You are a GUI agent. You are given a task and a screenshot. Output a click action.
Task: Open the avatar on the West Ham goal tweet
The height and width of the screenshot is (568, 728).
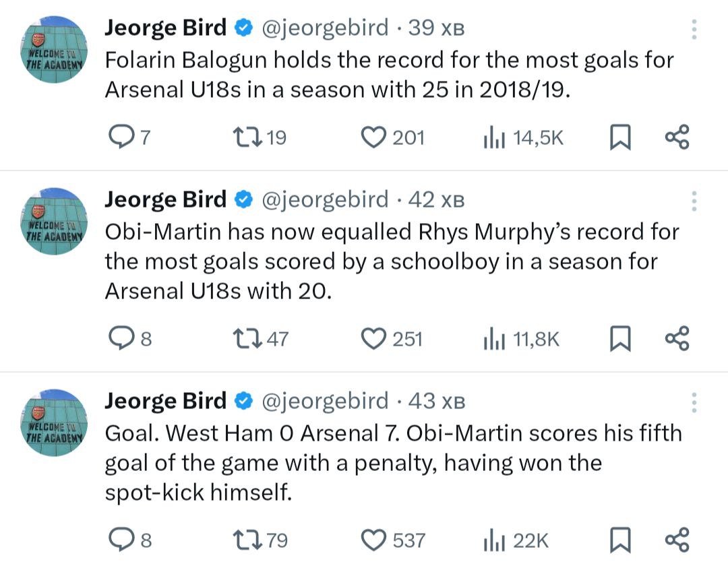point(56,423)
